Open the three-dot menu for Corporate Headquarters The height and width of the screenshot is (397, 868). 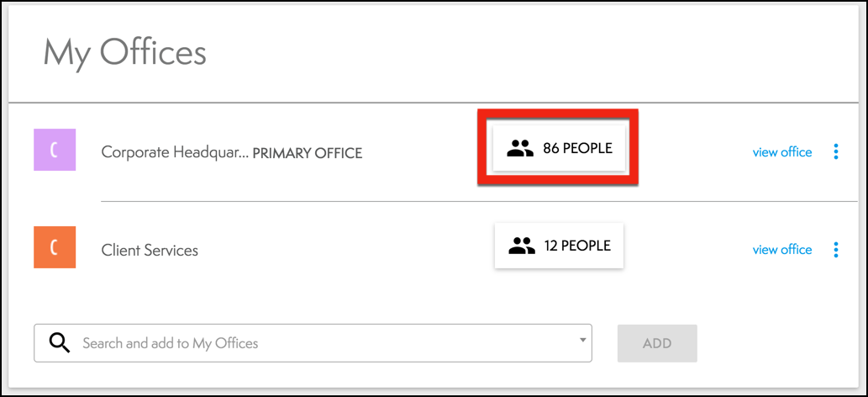(x=836, y=152)
